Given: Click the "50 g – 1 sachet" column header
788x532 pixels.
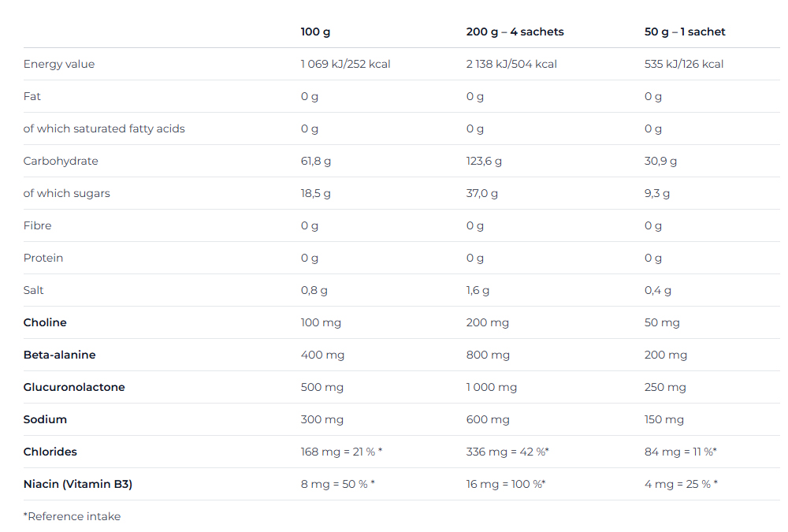Looking at the screenshot, I should 685,32.
